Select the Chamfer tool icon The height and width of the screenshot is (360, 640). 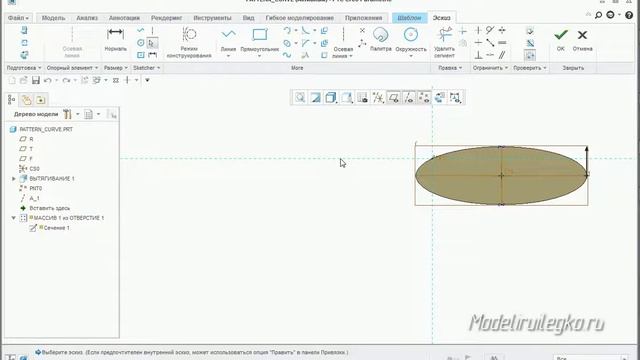305,43
